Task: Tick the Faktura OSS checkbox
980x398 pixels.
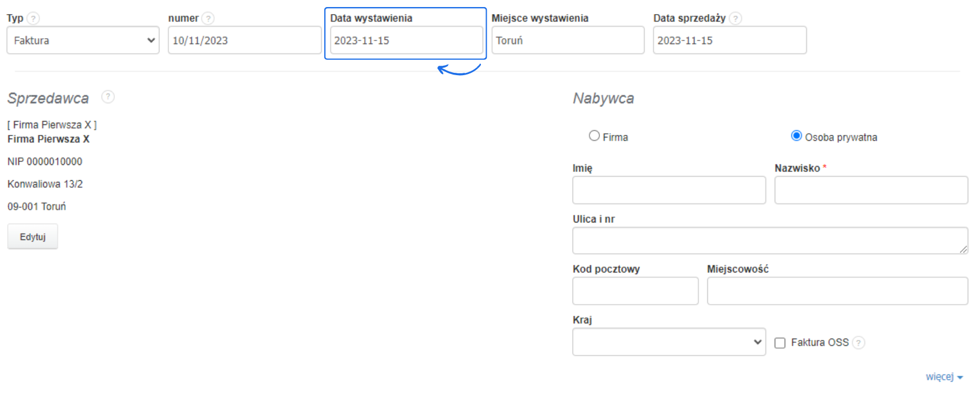Action: 780,343
